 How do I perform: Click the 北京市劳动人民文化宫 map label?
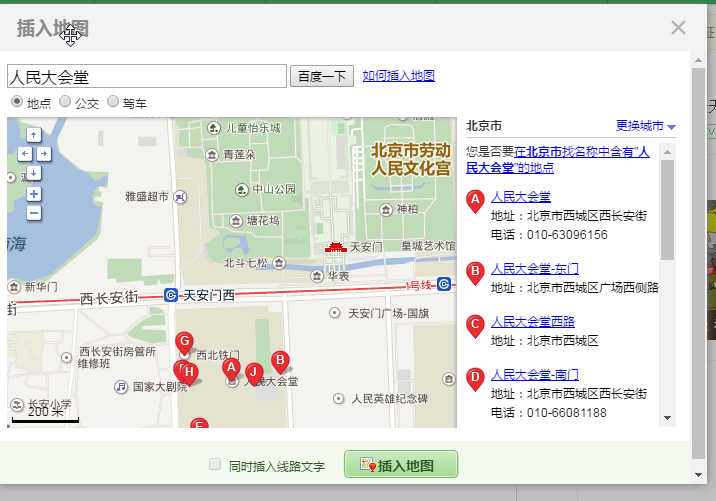tap(410, 159)
